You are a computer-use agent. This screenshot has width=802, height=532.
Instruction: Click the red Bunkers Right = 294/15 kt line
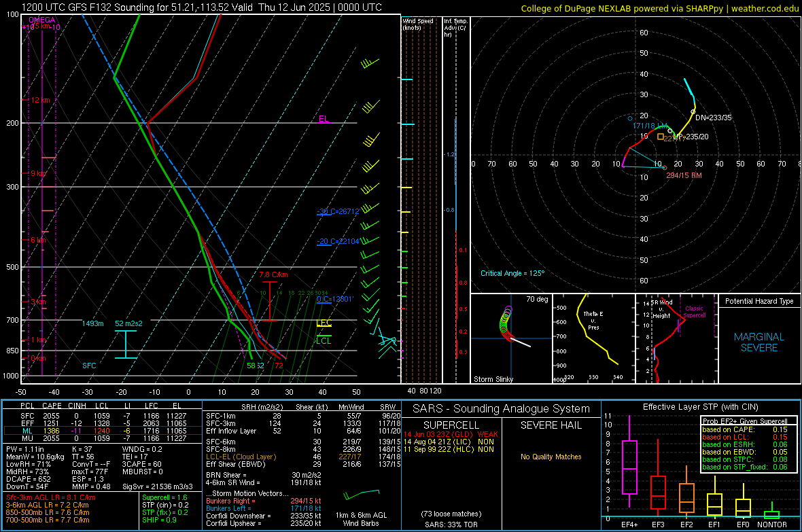264,501
